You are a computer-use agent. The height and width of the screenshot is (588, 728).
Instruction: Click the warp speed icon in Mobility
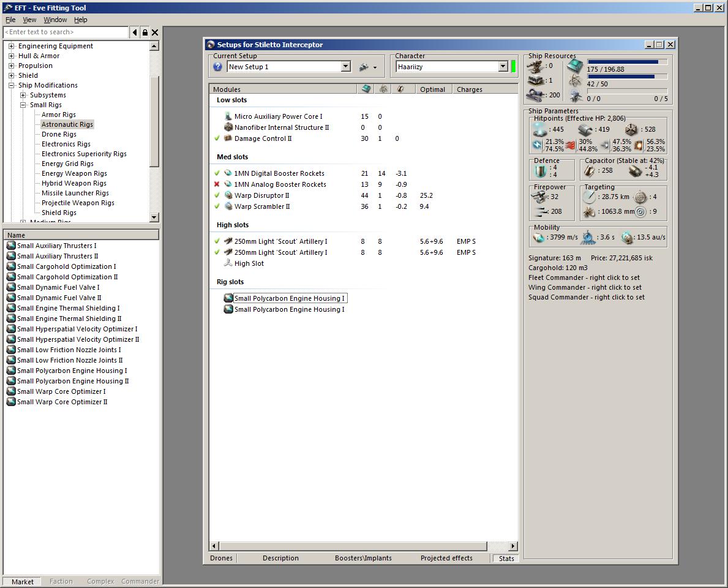coord(627,238)
